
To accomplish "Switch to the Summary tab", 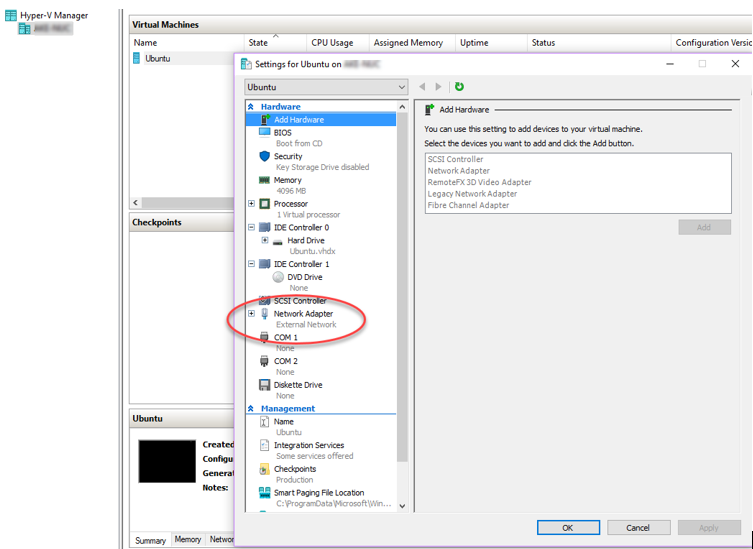I will [x=150, y=540].
